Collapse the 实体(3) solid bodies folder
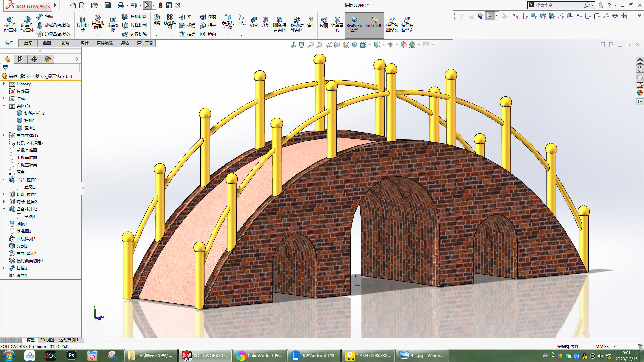The height and width of the screenshot is (362, 644). tap(4, 106)
